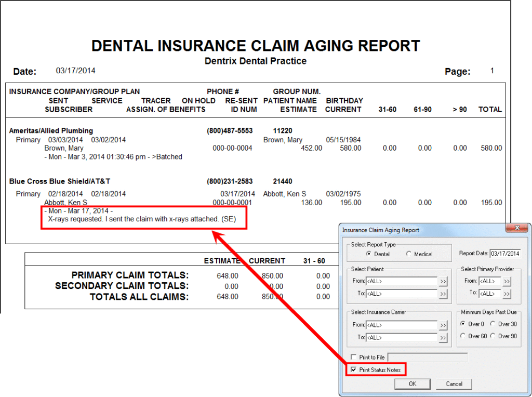Screen dimensions: 532x397
Task: Enable the Print to File checkbox
Action: point(354,358)
